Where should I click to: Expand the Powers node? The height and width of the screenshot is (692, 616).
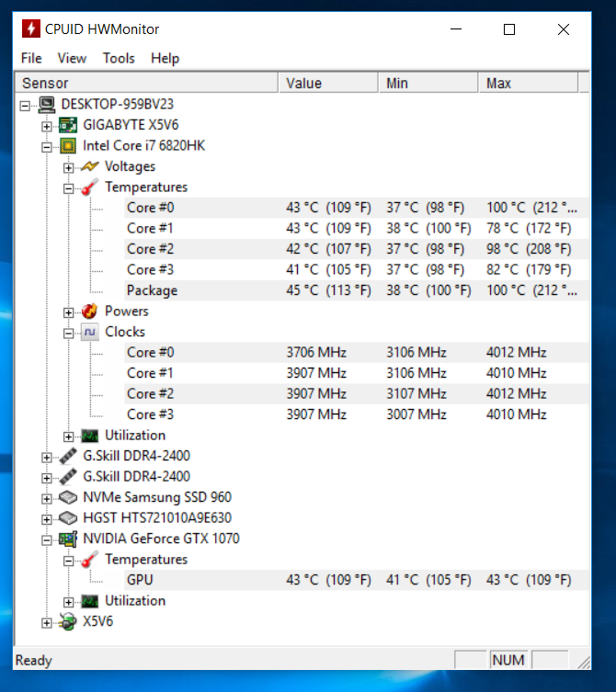(68, 312)
